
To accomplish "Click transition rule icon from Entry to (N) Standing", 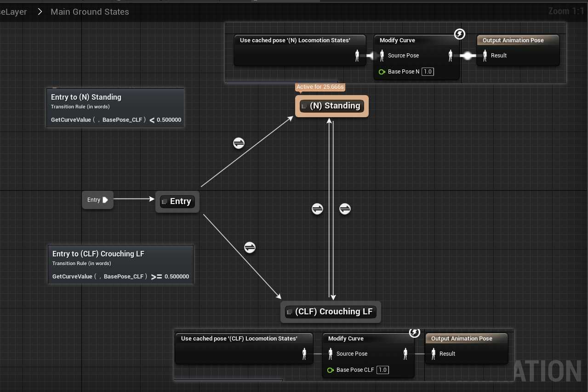I will point(239,143).
